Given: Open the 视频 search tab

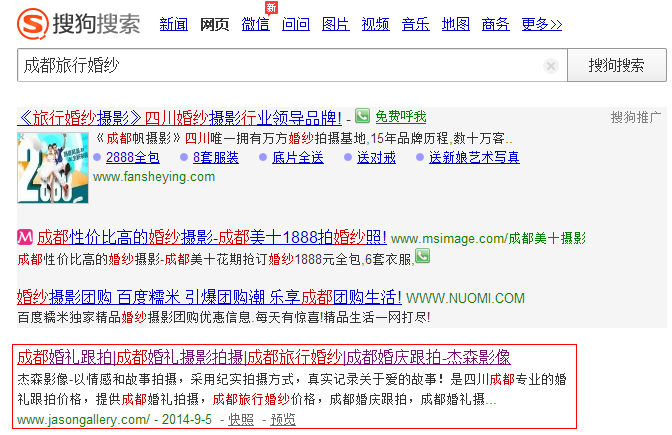Looking at the screenshot, I should [375, 23].
